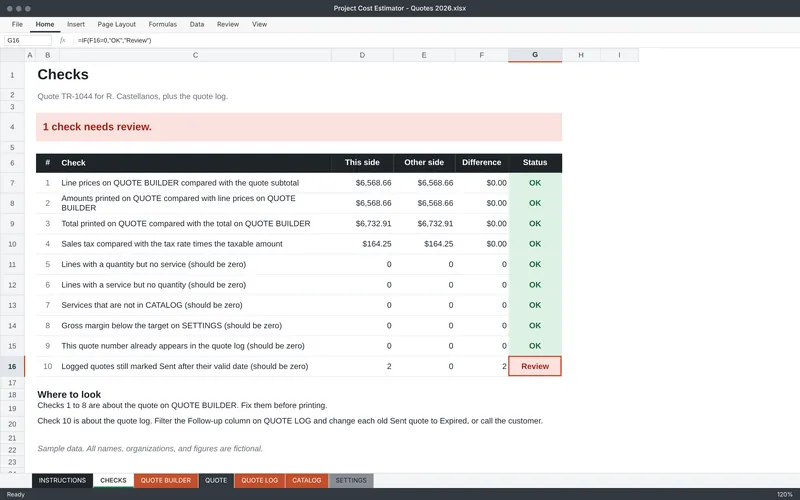800x500 pixels.
Task: Open the INSTRUCTIONS sheet tab
Action: pyautogui.click(x=62, y=480)
